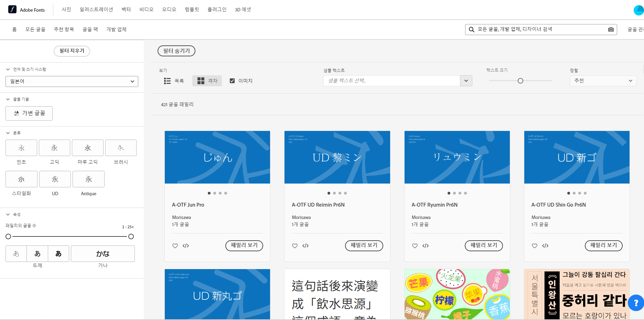Viewport: 644px width, 320px height.
Task: Open the 템플릿 menu in the top bar
Action: coord(192,9)
